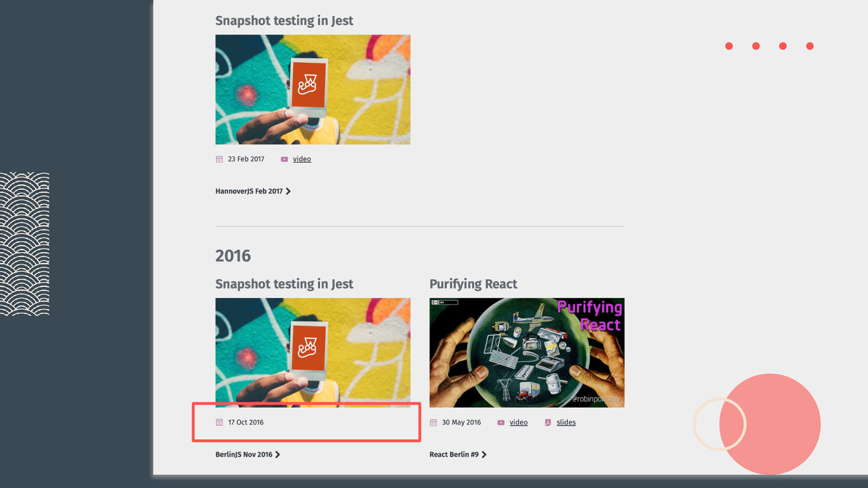This screenshot has width=868, height=488.
Task: Click calendar icon next to 17 Oct 2016
Action: (219, 422)
